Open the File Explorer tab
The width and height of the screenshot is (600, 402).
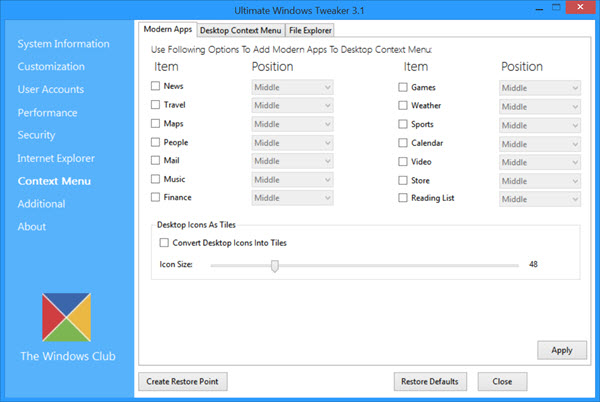click(310, 30)
